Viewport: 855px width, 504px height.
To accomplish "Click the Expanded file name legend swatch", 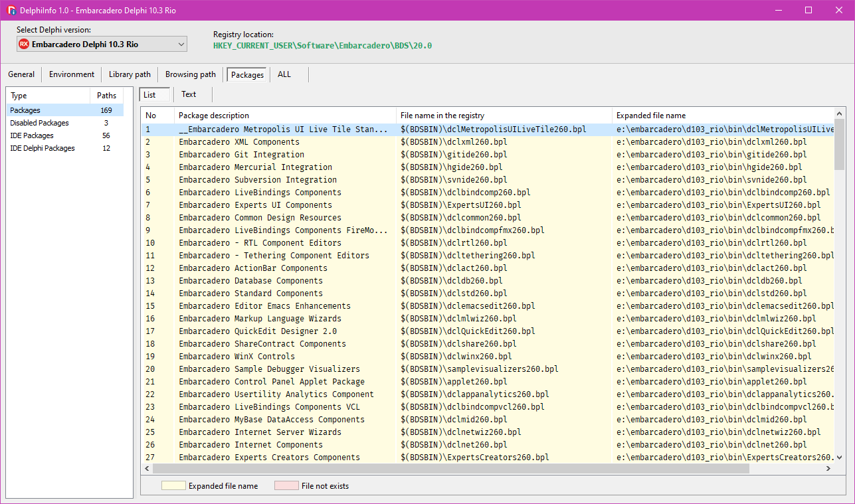I will [173, 486].
